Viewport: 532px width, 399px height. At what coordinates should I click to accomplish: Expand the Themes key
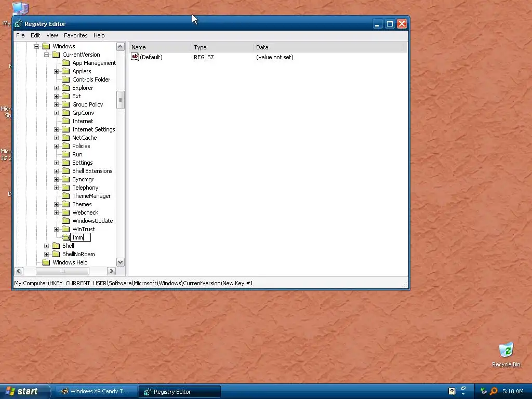click(56, 204)
